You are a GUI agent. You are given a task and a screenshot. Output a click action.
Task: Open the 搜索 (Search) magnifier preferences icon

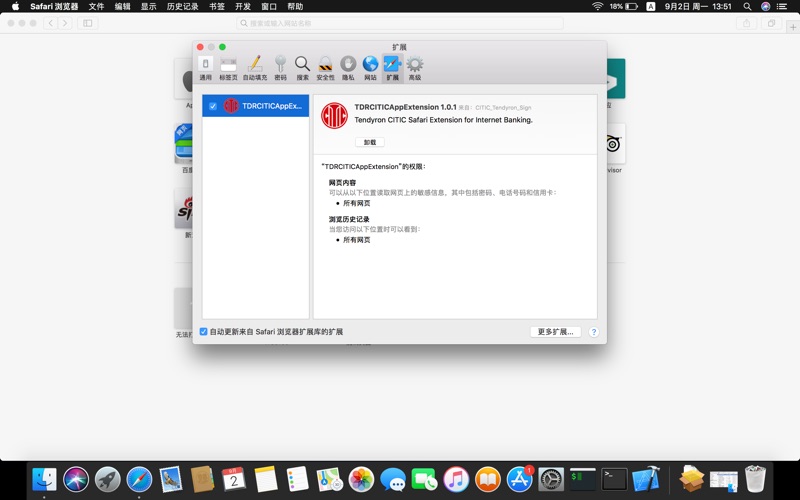pyautogui.click(x=302, y=66)
